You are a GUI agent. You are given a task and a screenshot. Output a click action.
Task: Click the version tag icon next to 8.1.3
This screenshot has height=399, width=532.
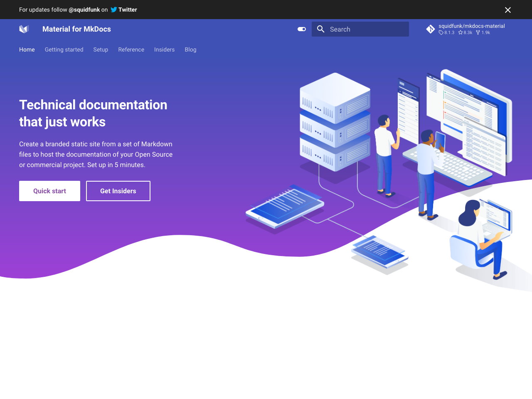click(441, 32)
